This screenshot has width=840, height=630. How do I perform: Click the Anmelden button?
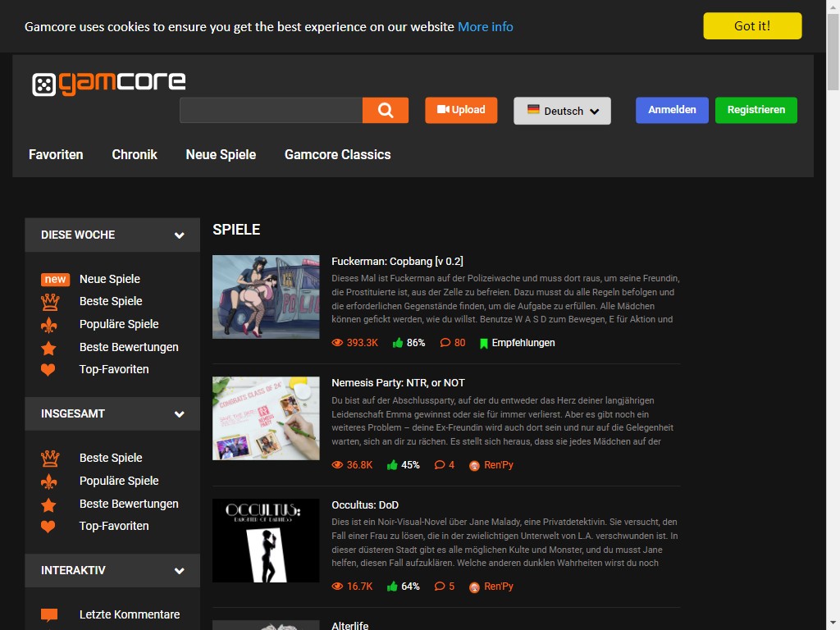672,111
